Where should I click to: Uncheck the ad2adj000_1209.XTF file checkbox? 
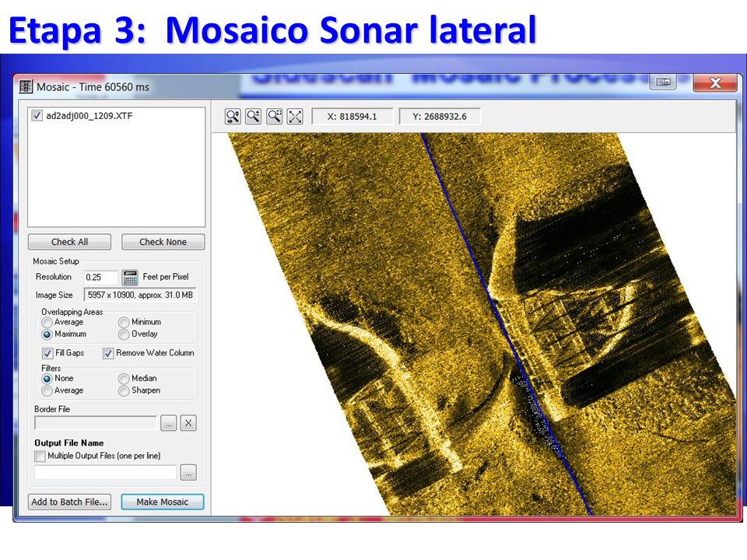coord(37,116)
